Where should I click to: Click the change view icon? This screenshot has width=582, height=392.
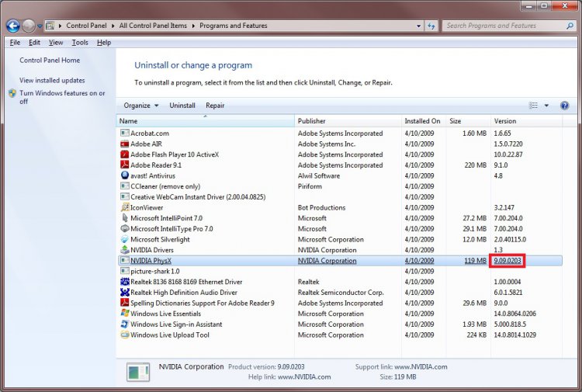click(x=533, y=106)
